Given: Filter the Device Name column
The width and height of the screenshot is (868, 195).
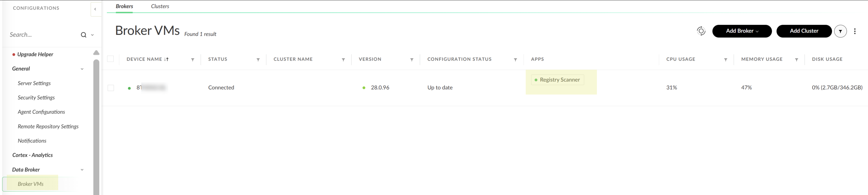Looking at the screenshot, I should point(192,60).
